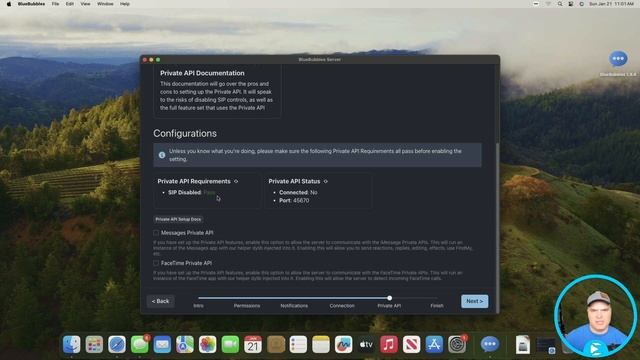Screen dimensions: 640x360
Task: Launch Safari from the dock
Action: coord(117,344)
